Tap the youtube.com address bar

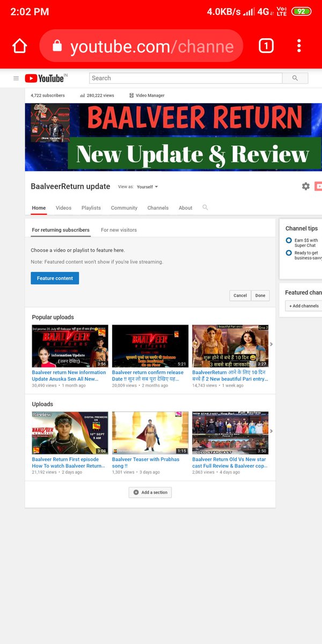pos(141,46)
